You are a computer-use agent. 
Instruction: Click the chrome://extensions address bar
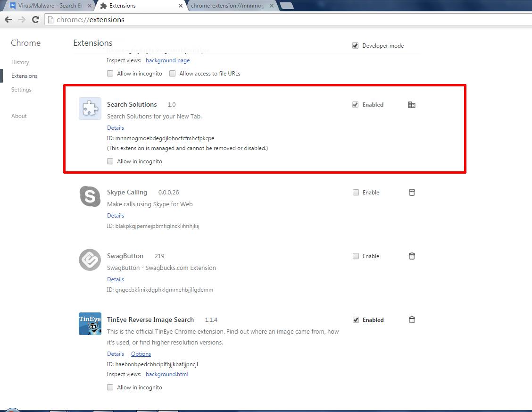288,20
